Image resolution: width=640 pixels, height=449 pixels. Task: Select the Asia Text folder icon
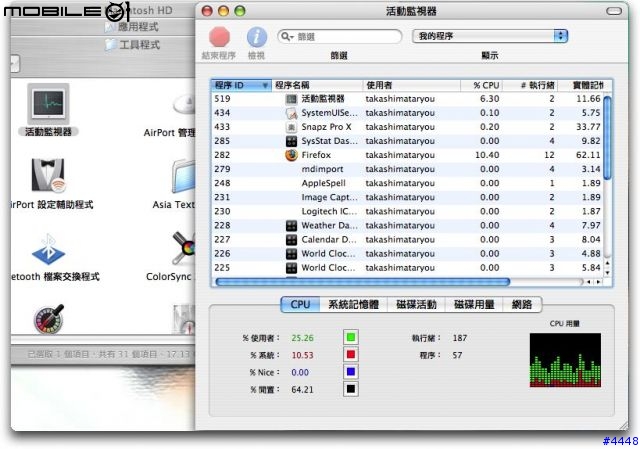[x=184, y=176]
